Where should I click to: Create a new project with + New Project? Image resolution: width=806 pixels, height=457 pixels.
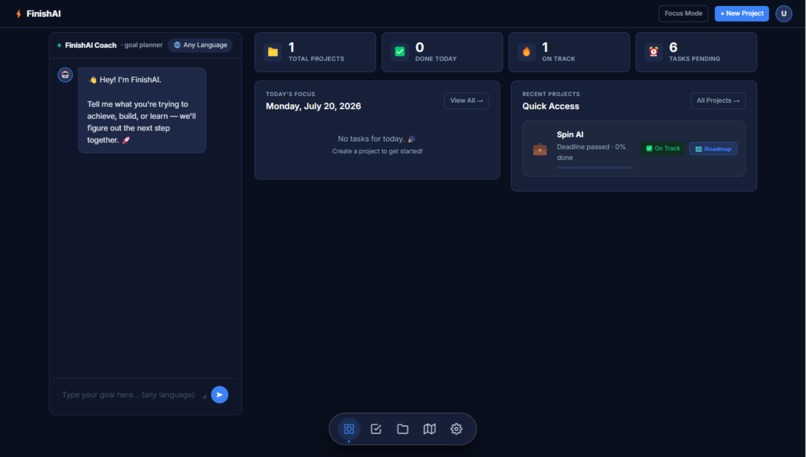click(x=742, y=13)
